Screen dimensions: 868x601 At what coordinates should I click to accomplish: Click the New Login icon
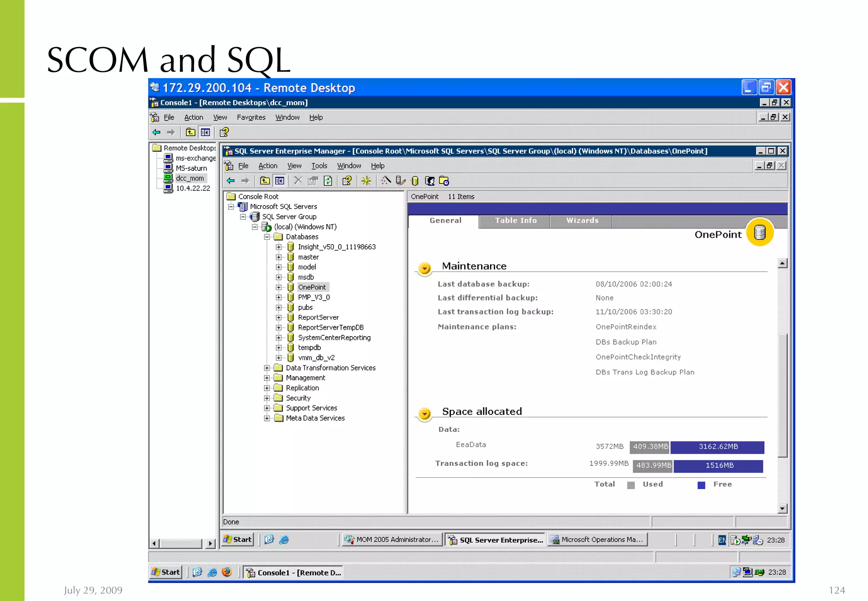[x=430, y=181]
